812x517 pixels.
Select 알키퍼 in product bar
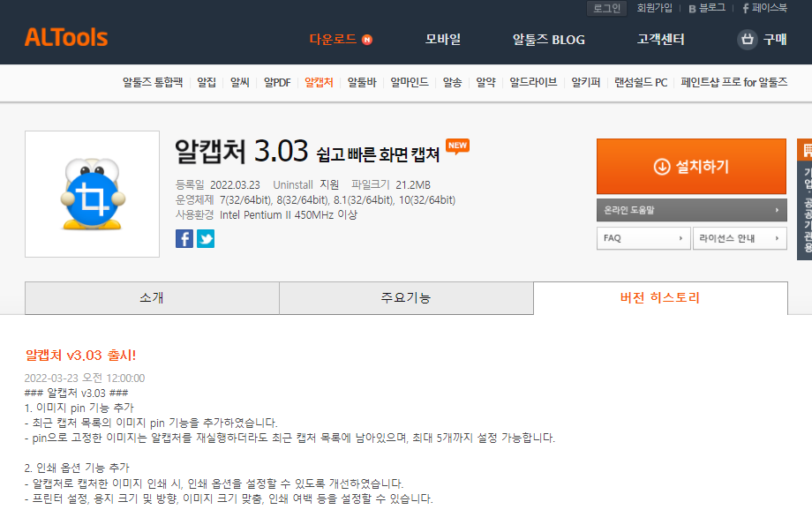point(585,82)
